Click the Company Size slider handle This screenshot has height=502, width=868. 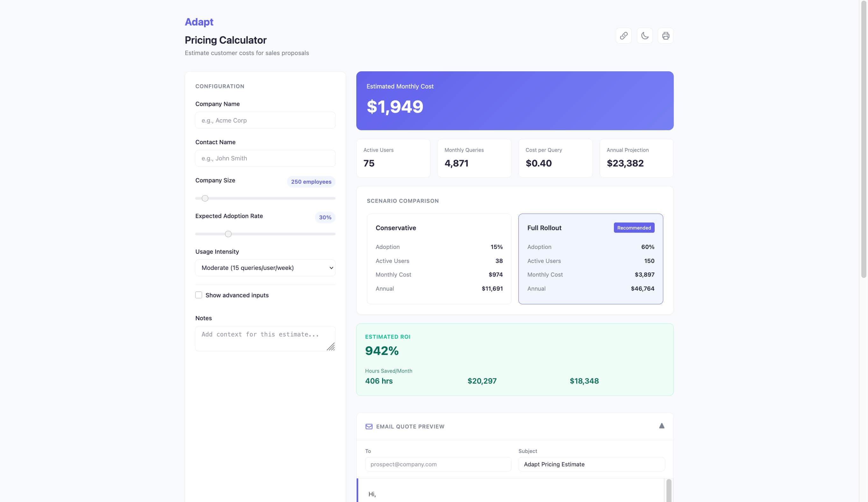(x=205, y=198)
